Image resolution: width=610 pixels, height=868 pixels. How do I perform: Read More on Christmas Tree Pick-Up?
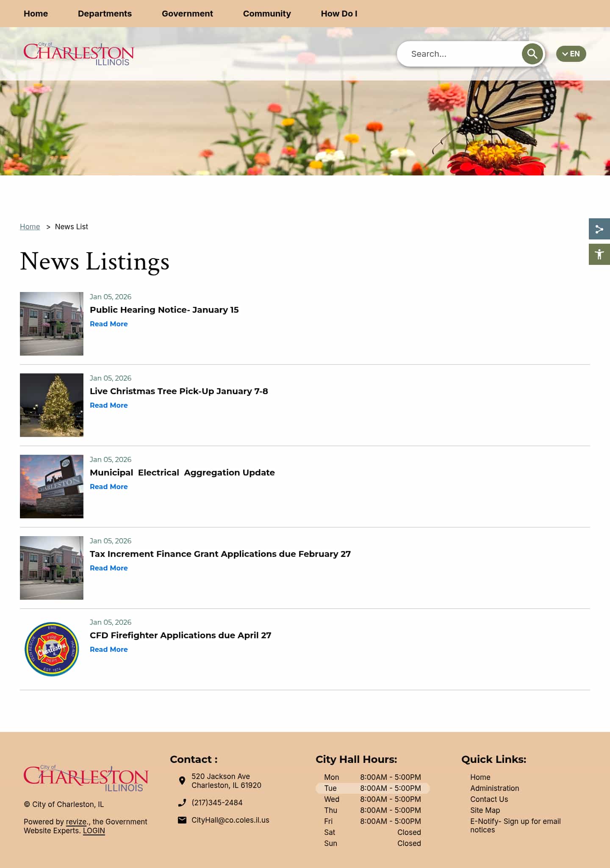[108, 405]
